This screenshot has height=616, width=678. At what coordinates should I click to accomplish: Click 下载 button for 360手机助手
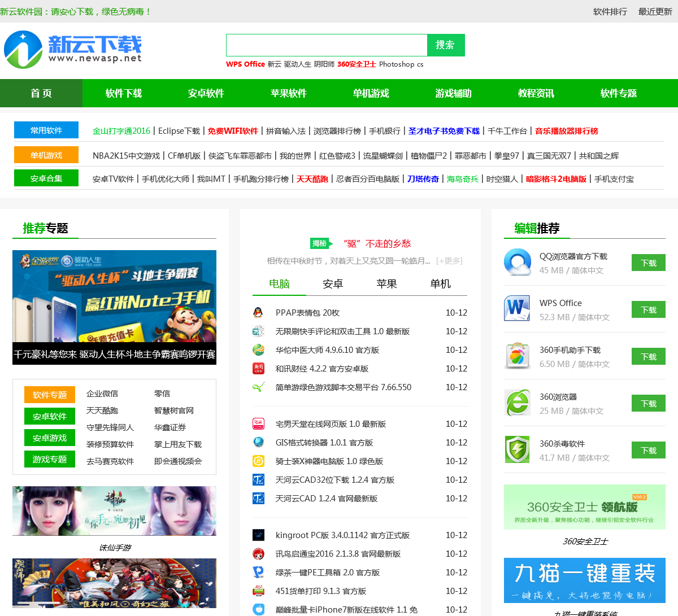pos(649,357)
